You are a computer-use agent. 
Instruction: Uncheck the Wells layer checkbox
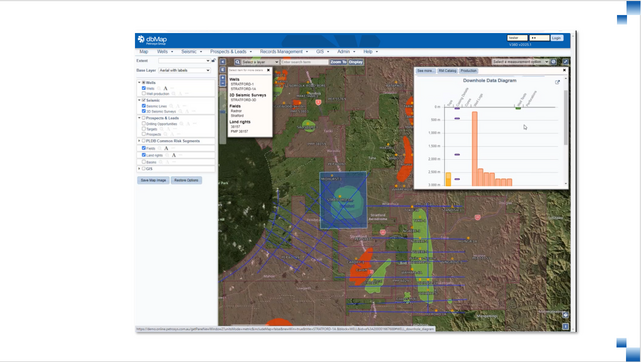144,88
